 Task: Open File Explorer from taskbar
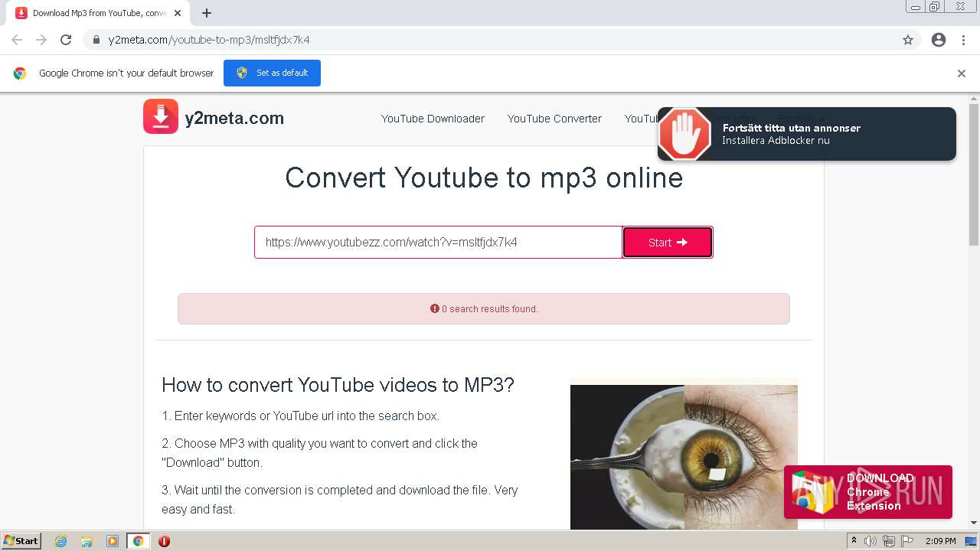click(87, 541)
